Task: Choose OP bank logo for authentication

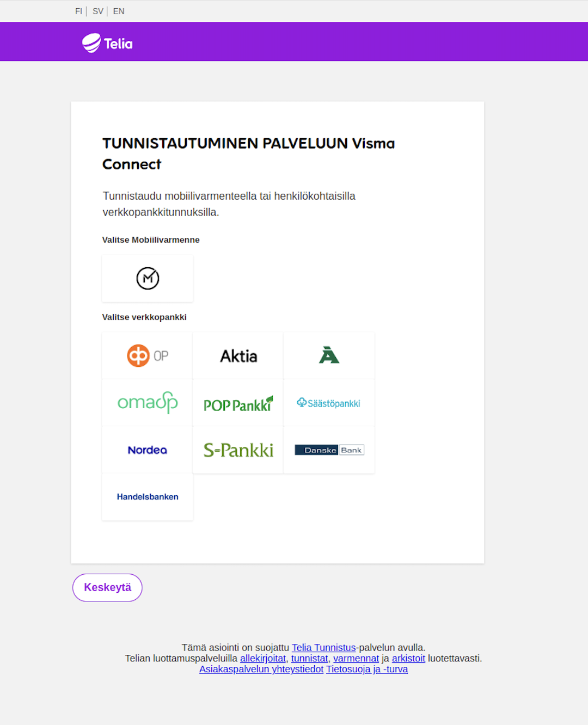Action: click(148, 356)
